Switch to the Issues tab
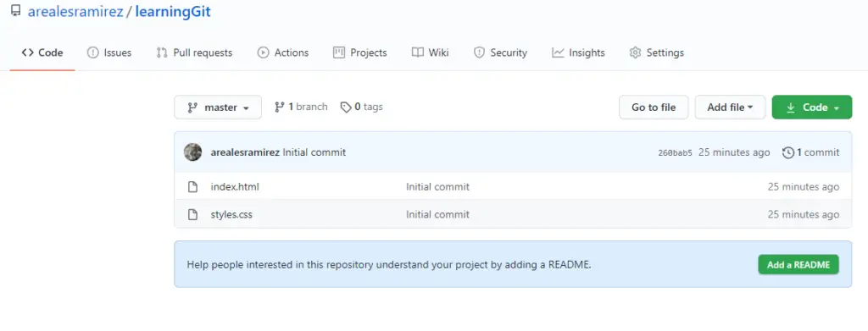The height and width of the screenshot is (331, 868). tap(109, 52)
